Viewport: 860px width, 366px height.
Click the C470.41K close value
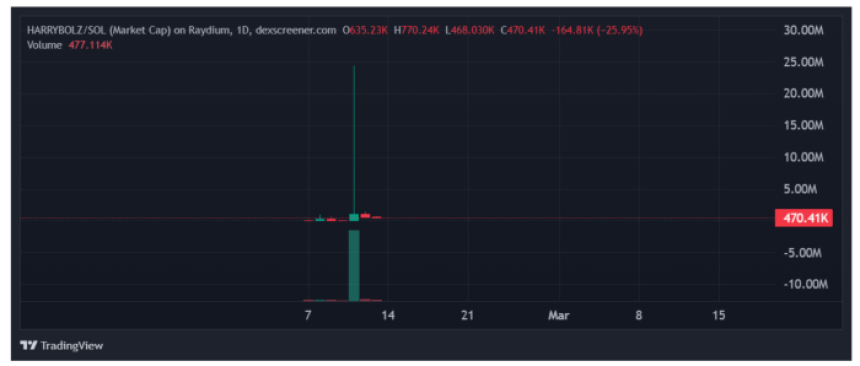coord(523,31)
